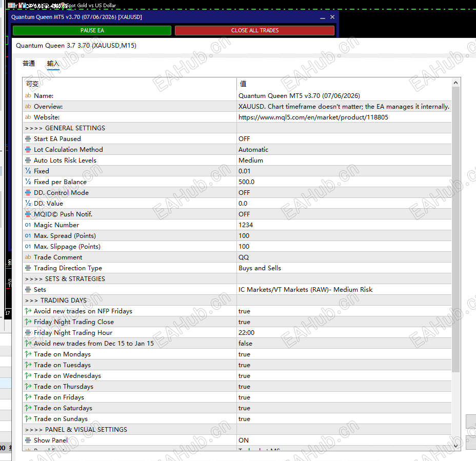Image resolution: width=476 pixels, height=461 pixels.
Task: Click the CLOSE ALL TRADES red button
Action: click(255, 30)
